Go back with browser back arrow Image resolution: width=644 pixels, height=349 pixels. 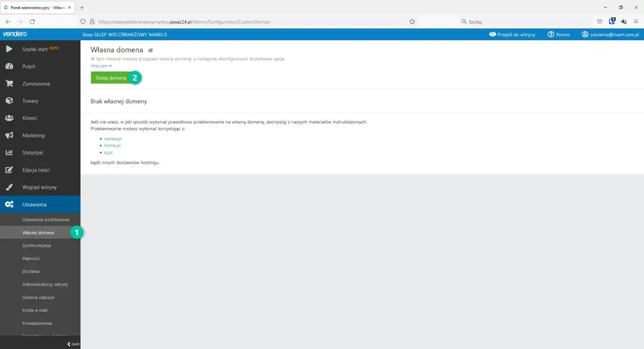pyautogui.click(x=8, y=22)
